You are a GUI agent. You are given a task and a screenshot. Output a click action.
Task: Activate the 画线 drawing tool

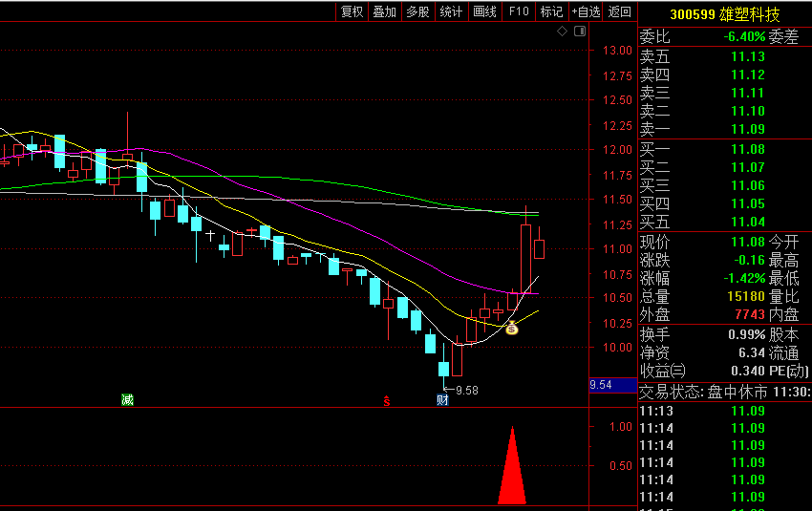[484, 11]
